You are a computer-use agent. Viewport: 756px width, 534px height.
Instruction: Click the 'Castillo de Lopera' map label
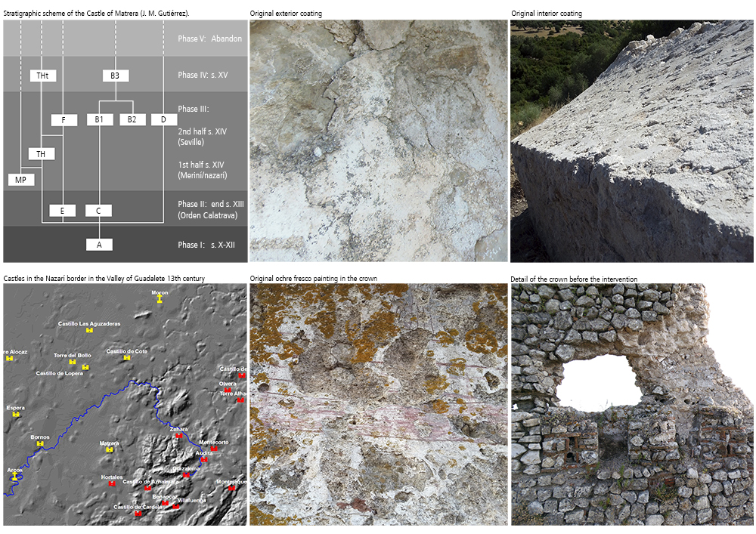(x=59, y=373)
